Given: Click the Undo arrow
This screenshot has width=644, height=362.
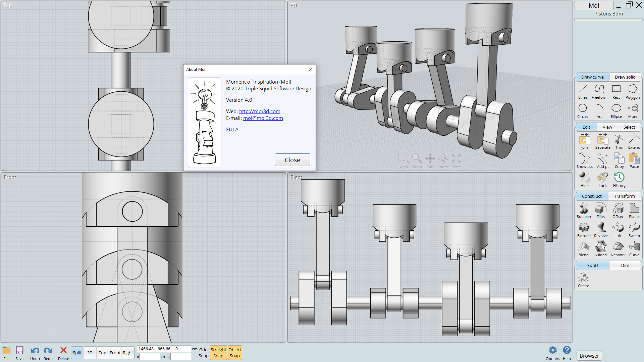Looking at the screenshot, I should click(x=35, y=353).
